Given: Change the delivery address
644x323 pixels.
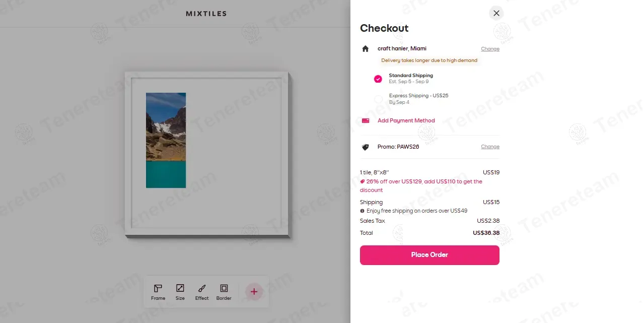Looking at the screenshot, I should click(x=490, y=49).
